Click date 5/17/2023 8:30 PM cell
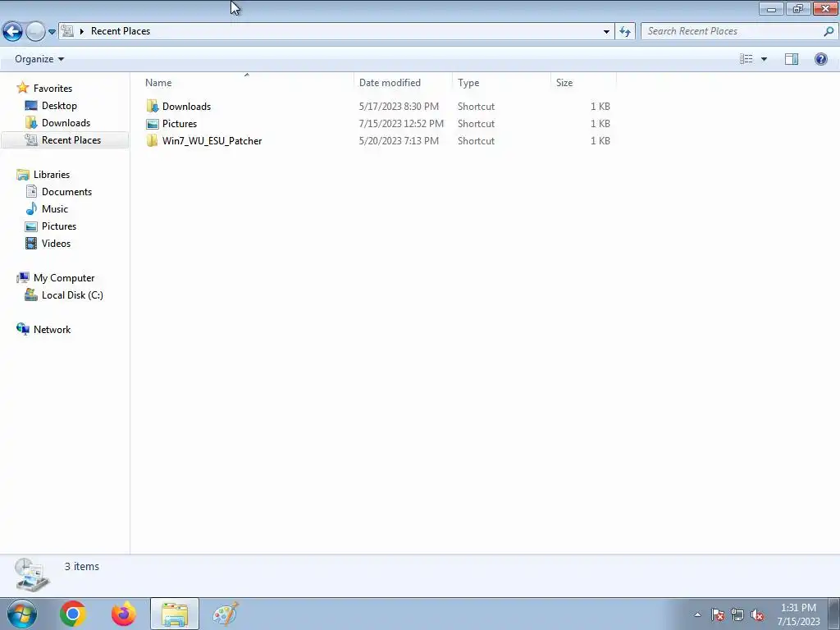The width and height of the screenshot is (840, 630). (399, 107)
